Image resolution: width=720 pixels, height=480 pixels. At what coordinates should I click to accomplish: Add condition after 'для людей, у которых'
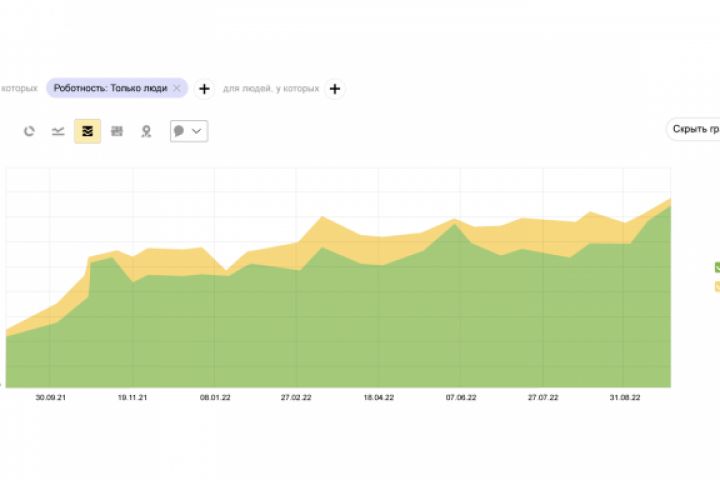point(335,89)
